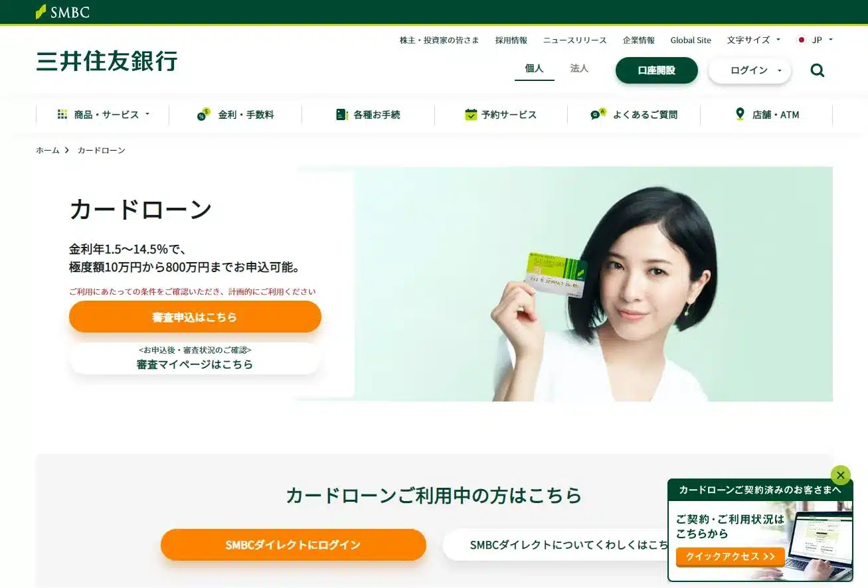Open the 文字サイズ dropdown
Viewport: 868px width, 588px height.
click(753, 40)
